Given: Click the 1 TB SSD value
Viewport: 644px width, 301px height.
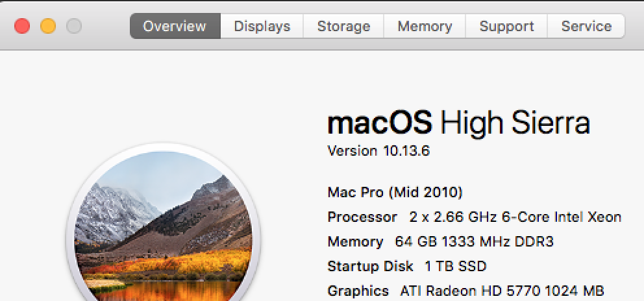Looking at the screenshot, I should pyautogui.click(x=456, y=266).
